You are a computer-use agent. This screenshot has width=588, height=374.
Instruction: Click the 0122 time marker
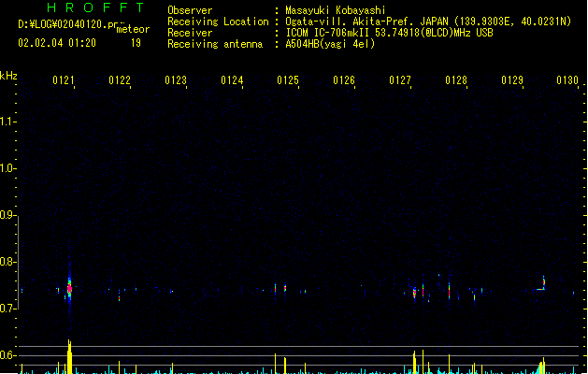pos(120,80)
